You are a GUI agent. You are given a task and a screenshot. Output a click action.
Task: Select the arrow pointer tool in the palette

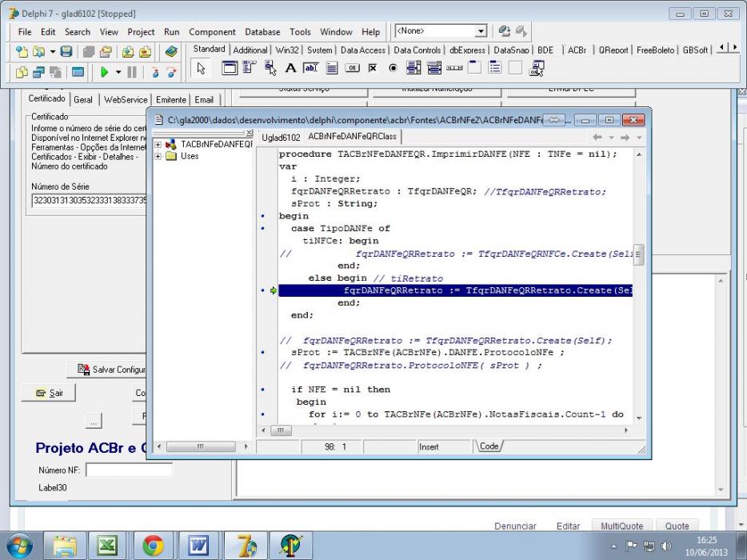(x=201, y=68)
